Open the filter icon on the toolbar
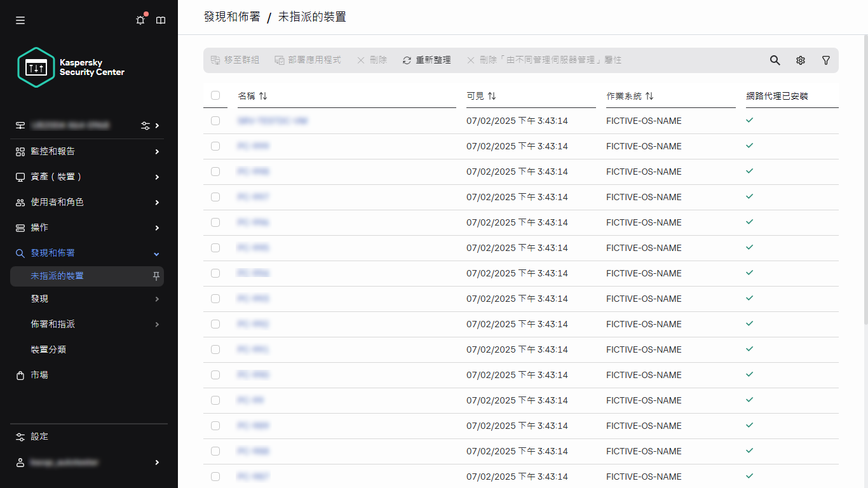This screenshot has width=868, height=488. (x=825, y=60)
